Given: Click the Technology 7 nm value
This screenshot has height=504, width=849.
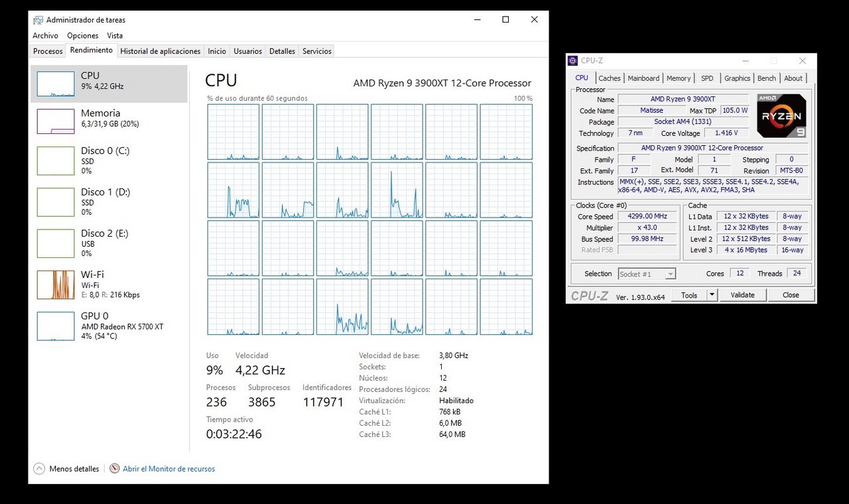Looking at the screenshot, I should pyautogui.click(x=635, y=133).
